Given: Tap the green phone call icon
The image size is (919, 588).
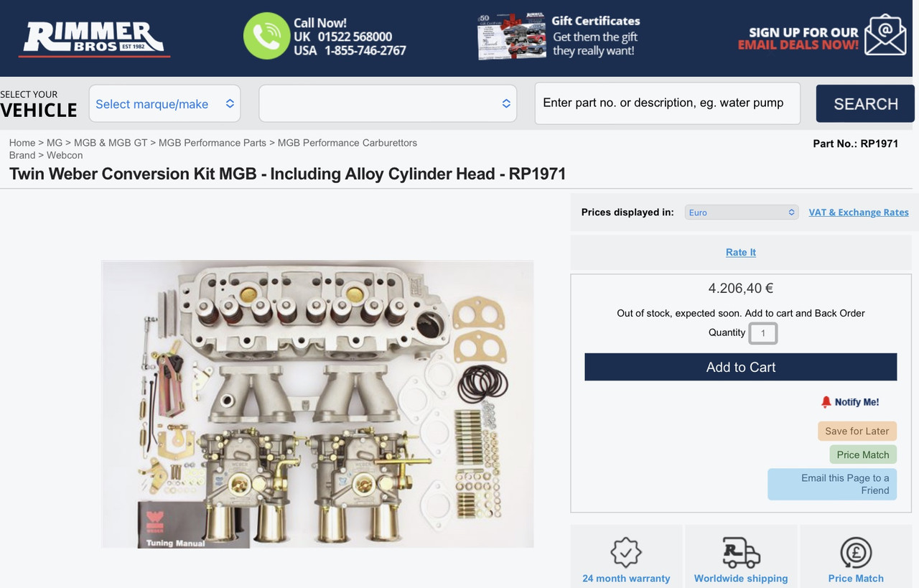Looking at the screenshot, I should pos(266,36).
